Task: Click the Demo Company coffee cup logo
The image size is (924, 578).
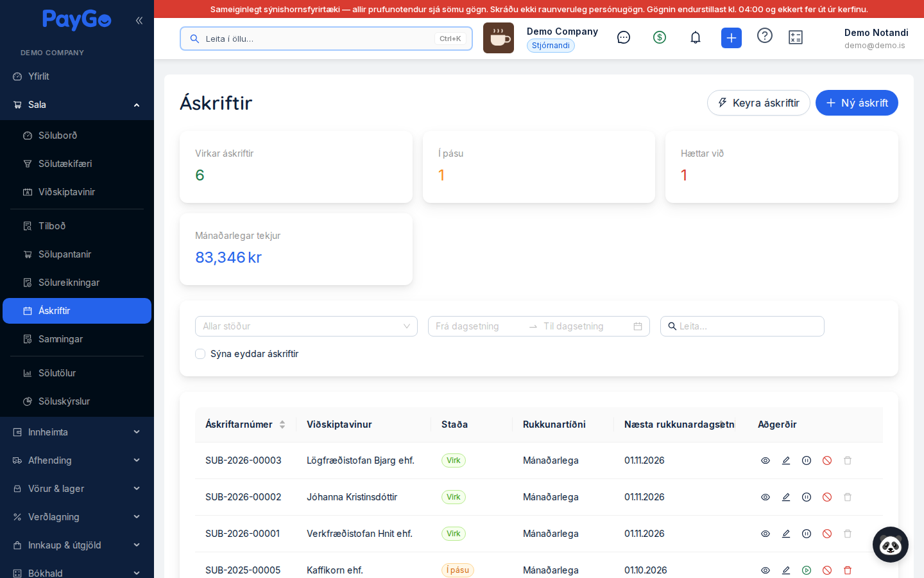Action: [x=499, y=38]
